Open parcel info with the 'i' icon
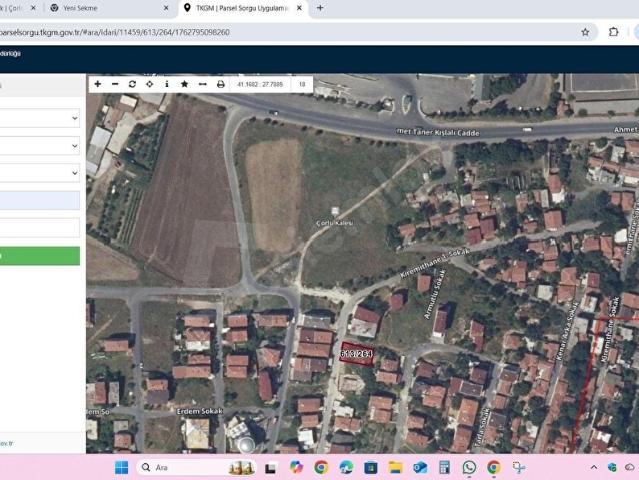The image size is (639, 480). click(167, 84)
